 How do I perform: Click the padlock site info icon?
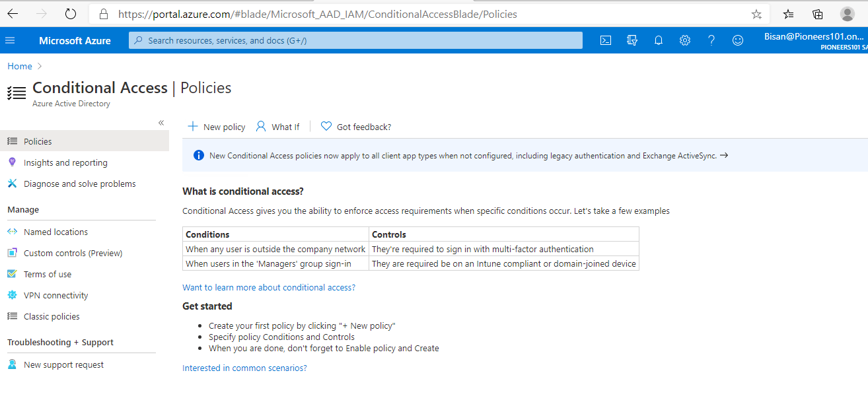(102, 14)
